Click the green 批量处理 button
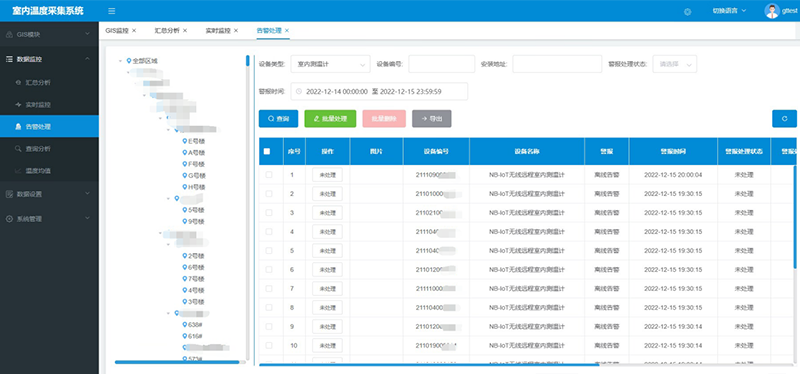The width and height of the screenshot is (800, 374). tap(330, 118)
